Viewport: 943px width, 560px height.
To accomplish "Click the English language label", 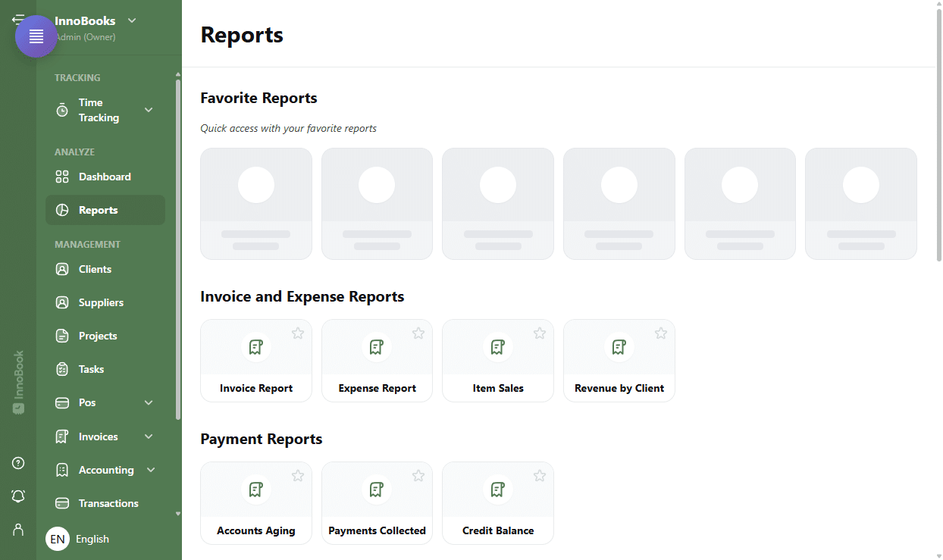I will pos(92,539).
